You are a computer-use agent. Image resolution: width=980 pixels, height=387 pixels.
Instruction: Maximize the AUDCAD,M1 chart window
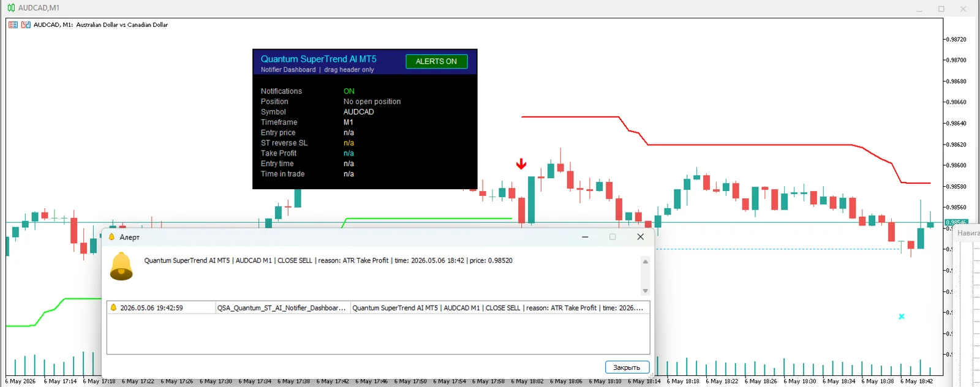tap(941, 9)
